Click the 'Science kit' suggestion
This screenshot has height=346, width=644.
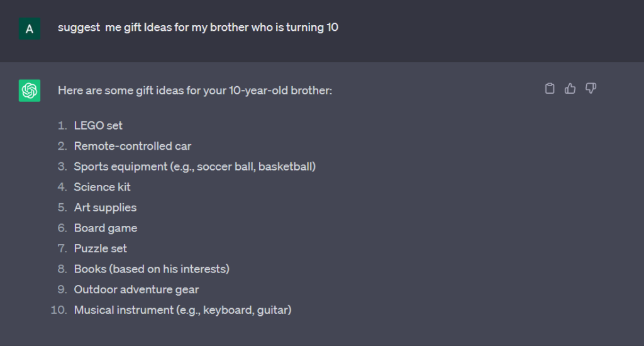pyautogui.click(x=103, y=187)
